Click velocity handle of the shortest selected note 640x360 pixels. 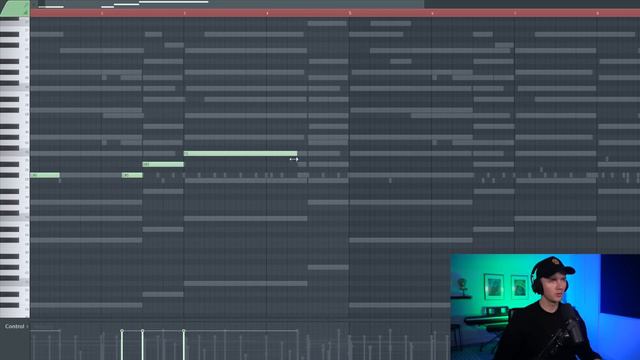coord(122,331)
